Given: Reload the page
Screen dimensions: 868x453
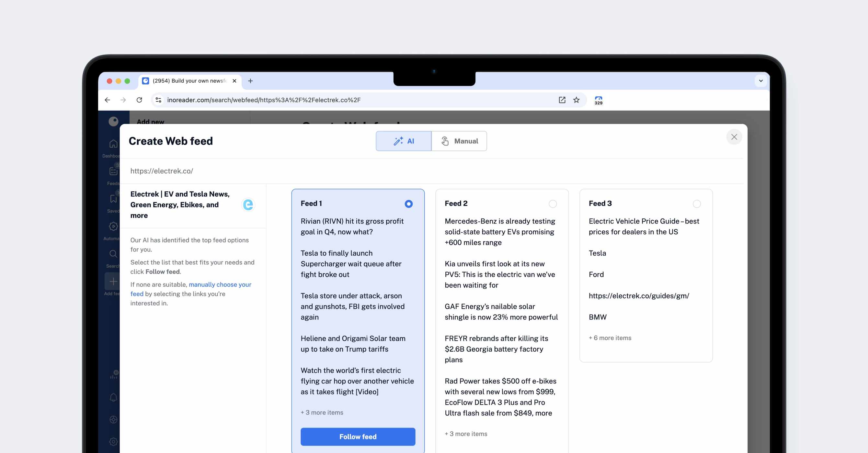Looking at the screenshot, I should point(139,100).
